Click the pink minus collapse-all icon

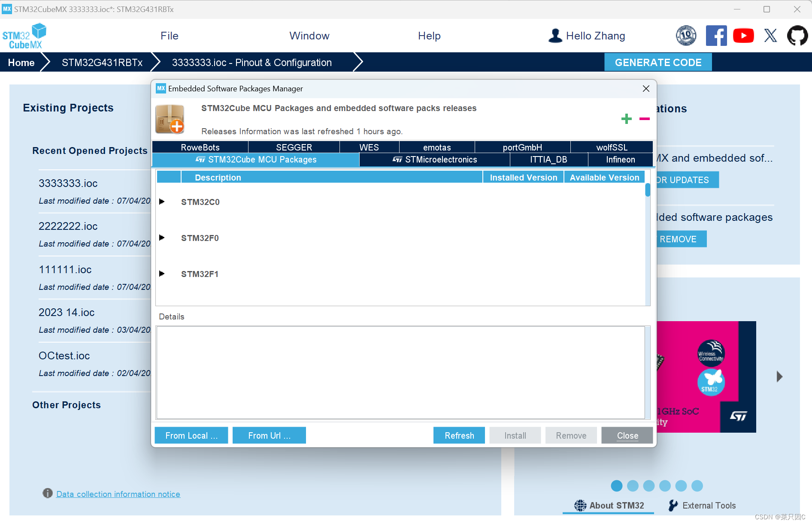point(645,119)
